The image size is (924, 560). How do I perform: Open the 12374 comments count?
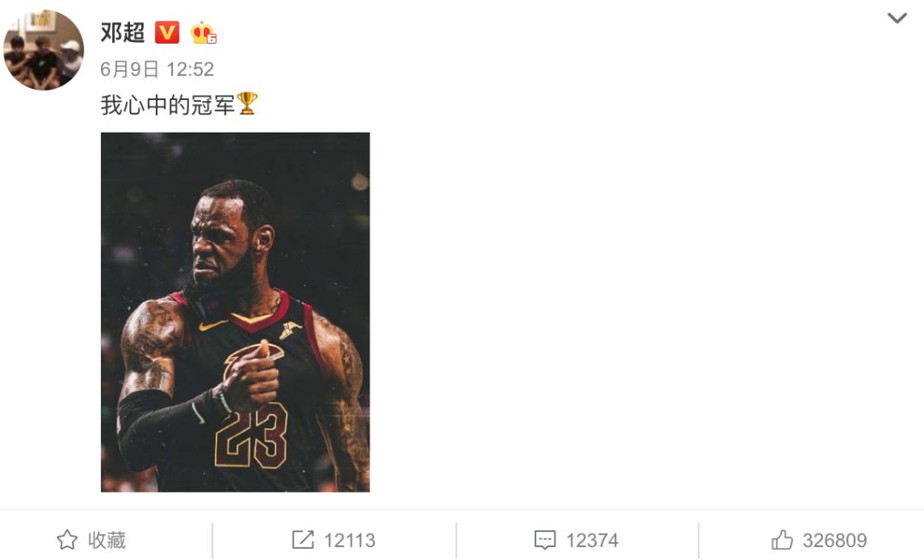tap(592, 540)
